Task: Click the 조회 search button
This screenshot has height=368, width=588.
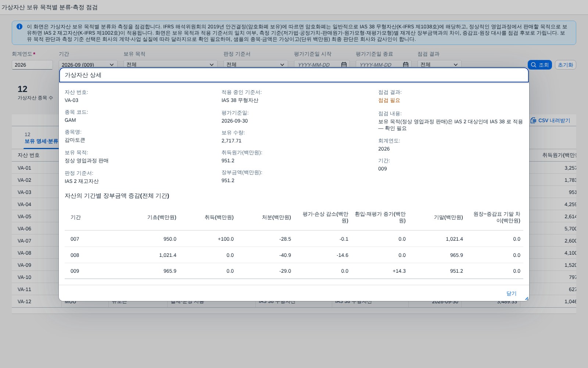Action: click(x=540, y=65)
